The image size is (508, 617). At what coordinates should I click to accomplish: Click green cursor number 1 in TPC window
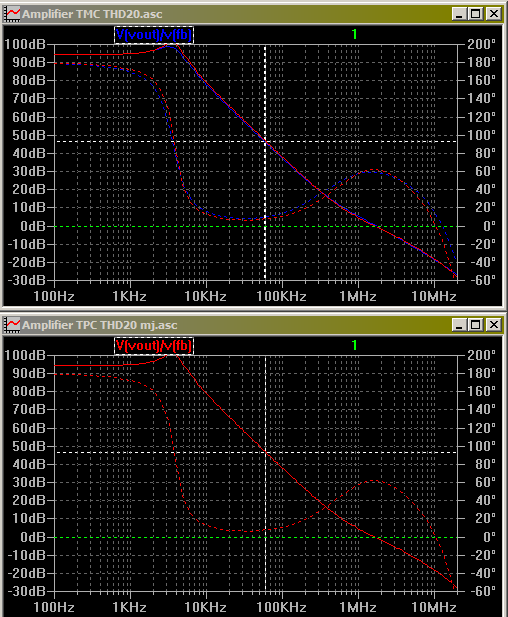[355, 345]
